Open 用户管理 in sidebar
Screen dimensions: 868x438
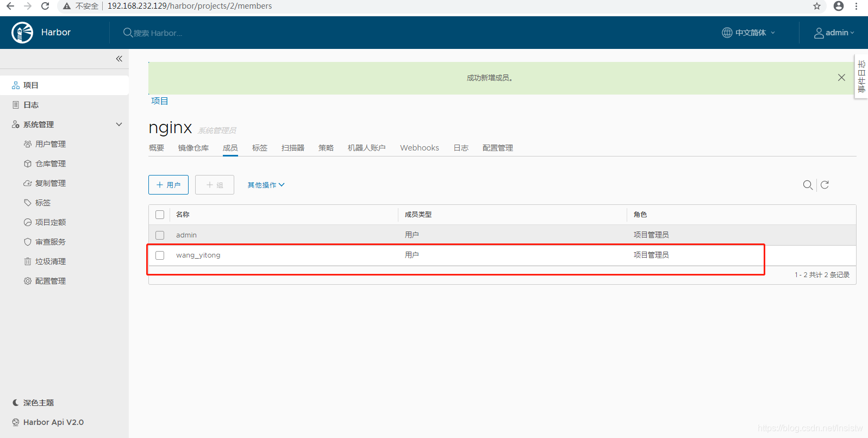pyautogui.click(x=50, y=144)
